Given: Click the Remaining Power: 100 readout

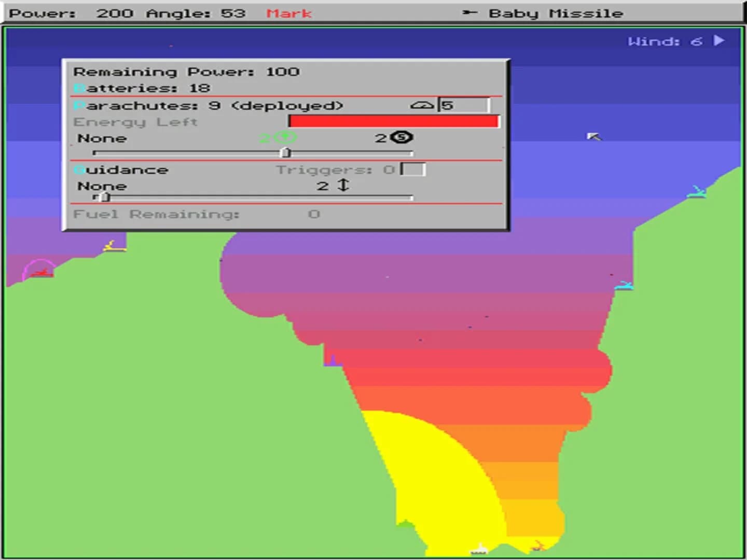Looking at the screenshot, I should [187, 72].
